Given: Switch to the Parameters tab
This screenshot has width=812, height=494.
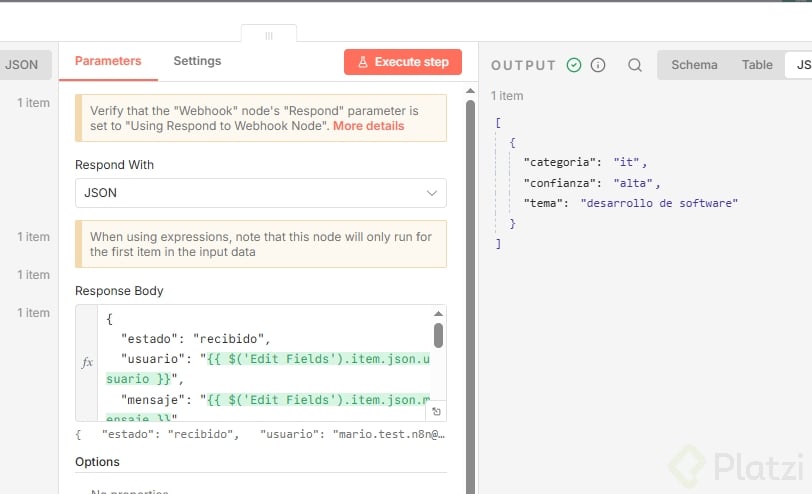Looking at the screenshot, I should [108, 61].
